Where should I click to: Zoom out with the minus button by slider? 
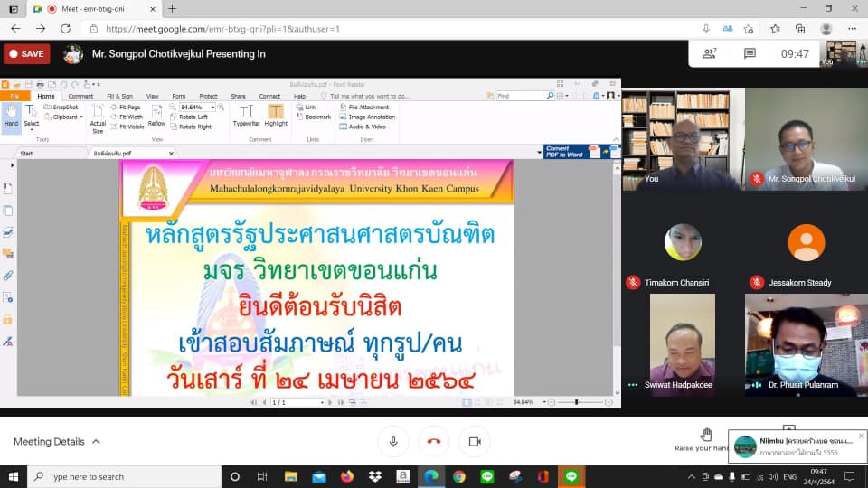(x=552, y=402)
